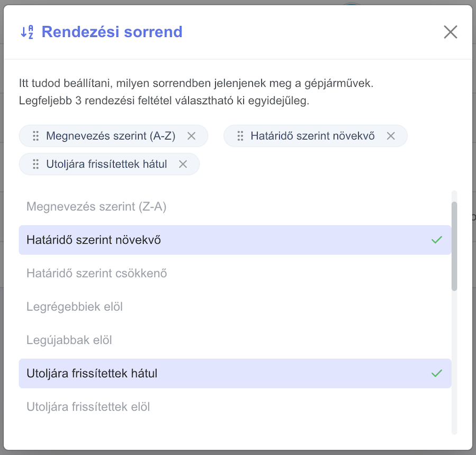
Task: Pick Legújabbak elöl sort option
Action: click(235, 340)
